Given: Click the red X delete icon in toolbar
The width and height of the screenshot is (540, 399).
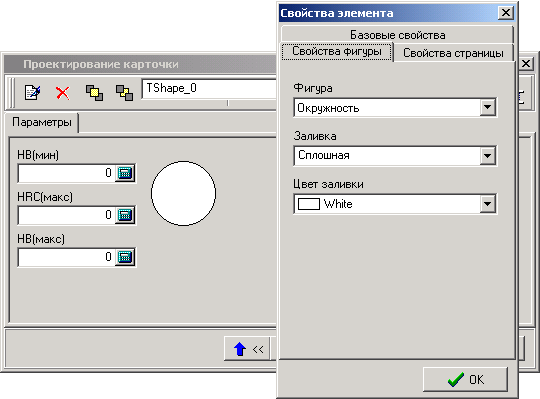Looking at the screenshot, I should pyautogui.click(x=62, y=93).
